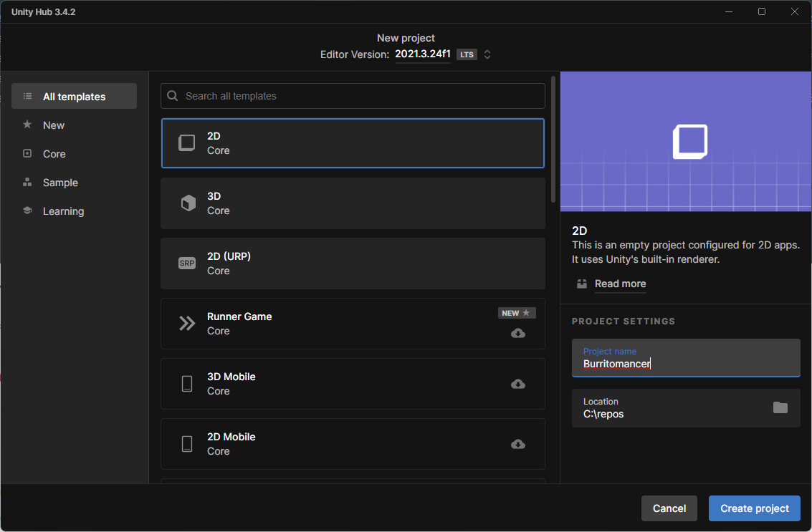Viewport: 812px width, 532px height.
Task: Open the Read more link
Action: tap(620, 284)
